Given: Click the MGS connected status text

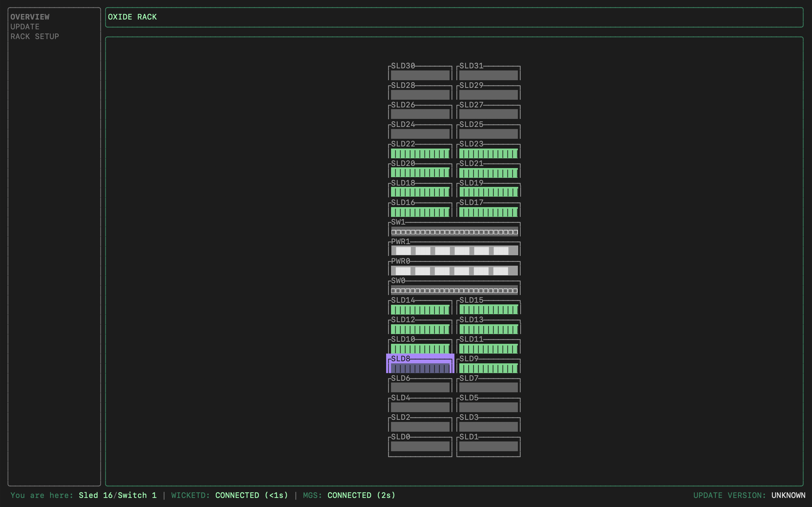Looking at the screenshot, I should tap(361, 495).
